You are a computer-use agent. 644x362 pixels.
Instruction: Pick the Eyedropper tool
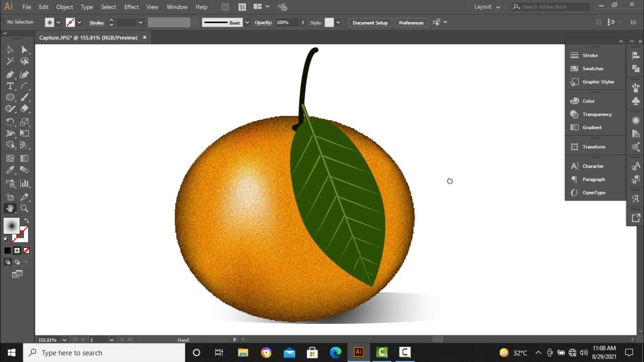pyautogui.click(x=10, y=170)
